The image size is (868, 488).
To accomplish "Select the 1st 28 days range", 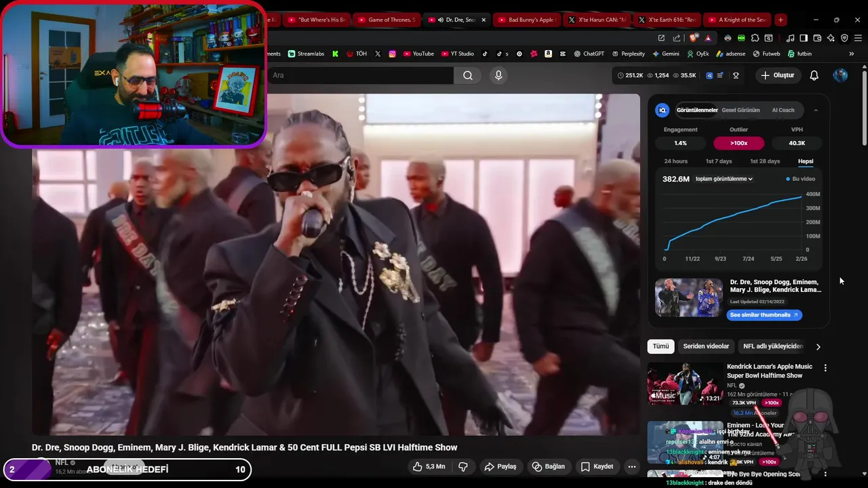I will point(765,161).
